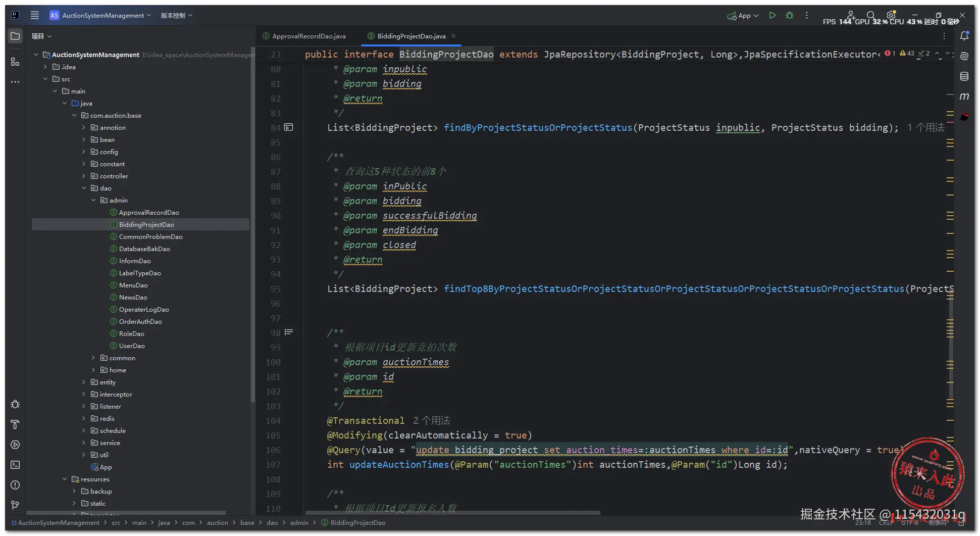
Task: Open the 项目 view selector dropdown
Action: point(42,36)
